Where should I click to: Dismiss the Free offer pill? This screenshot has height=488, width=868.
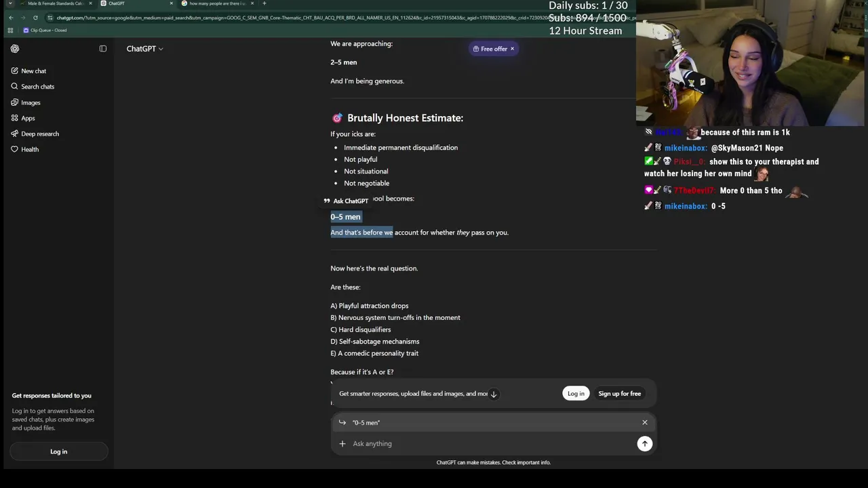[x=512, y=49]
